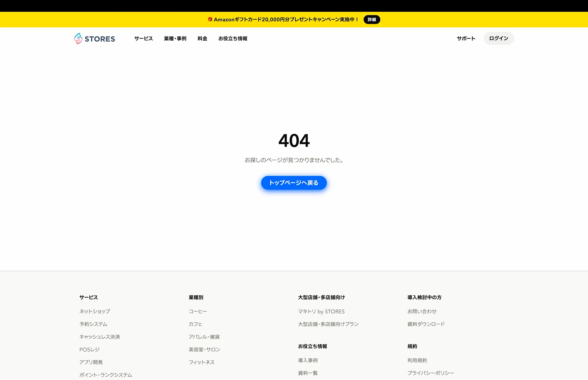Open the 業種・事例 navigation menu
This screenshot has width=588, height=380.
[175, 38]
